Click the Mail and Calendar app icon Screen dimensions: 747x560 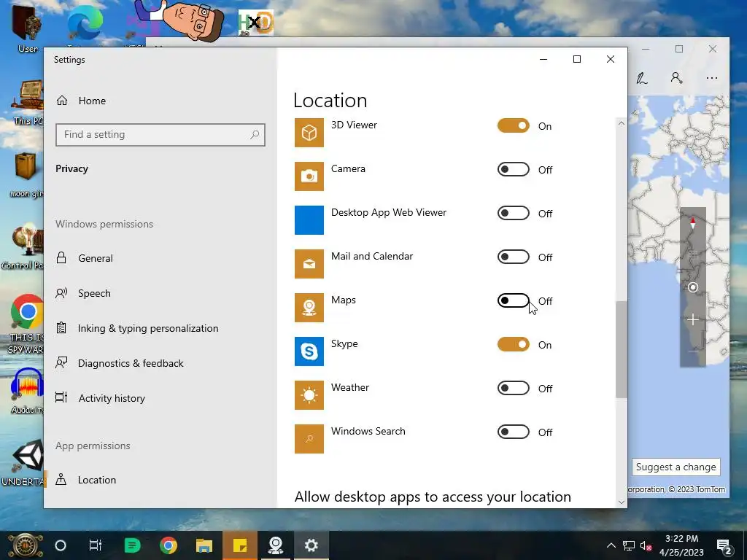click(x=309, y=264)
